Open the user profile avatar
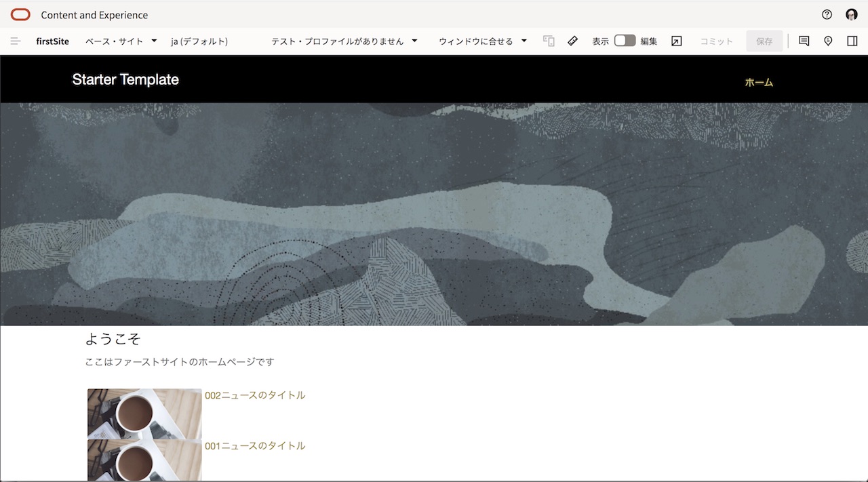Viewport: 868px width, 482px height. [x=852, y=15]
